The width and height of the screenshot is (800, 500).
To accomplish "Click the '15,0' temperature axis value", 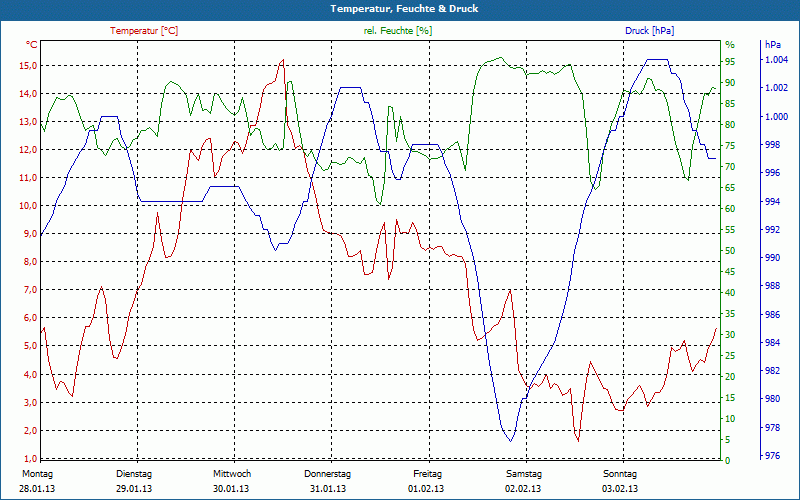I will (28, 65).
